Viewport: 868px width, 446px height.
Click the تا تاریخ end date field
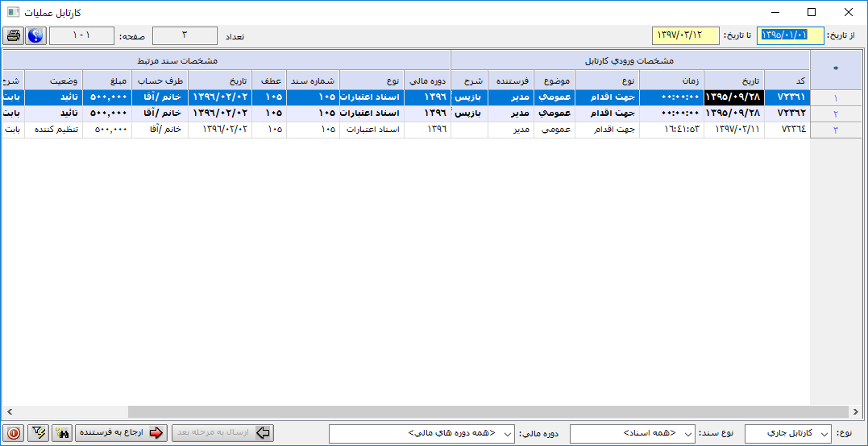685,36
